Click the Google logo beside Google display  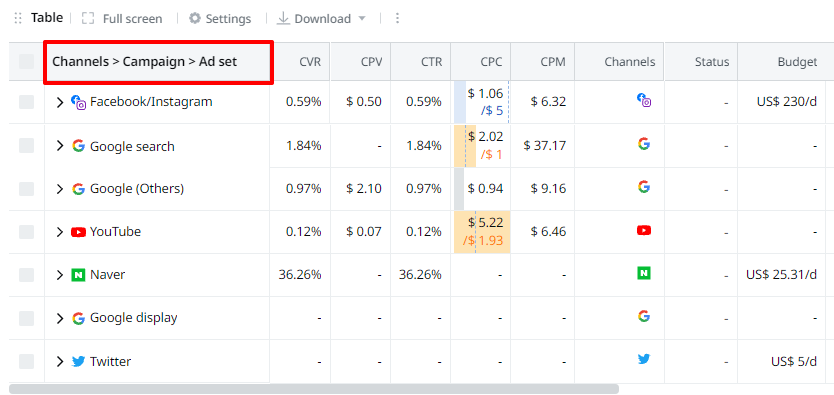(78, 318)
